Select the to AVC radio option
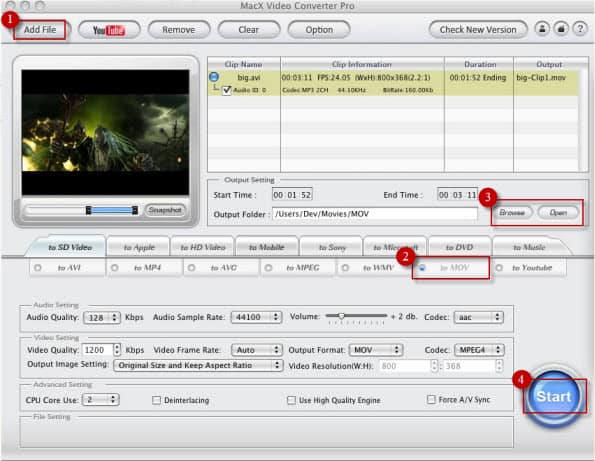The width and height of the screenshot is (595, 461). click(x=192, y=268)
